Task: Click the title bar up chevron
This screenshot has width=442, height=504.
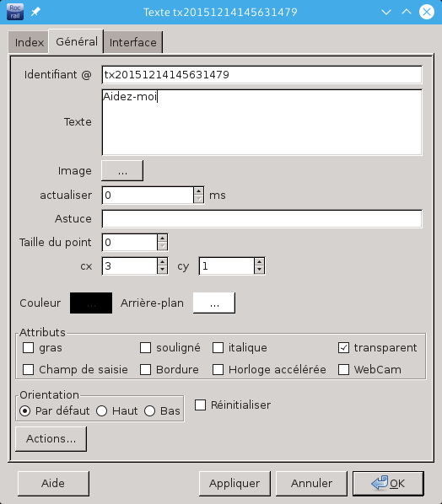Action: coord(407,12)
